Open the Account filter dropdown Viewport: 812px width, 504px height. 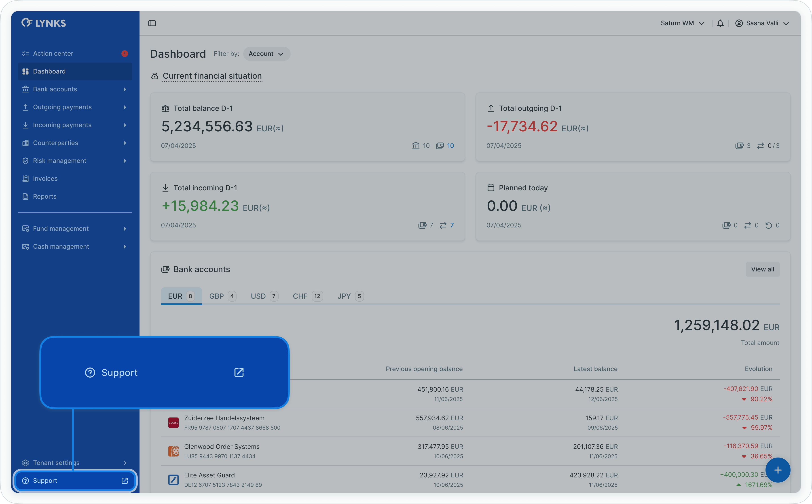pos(266,54)
